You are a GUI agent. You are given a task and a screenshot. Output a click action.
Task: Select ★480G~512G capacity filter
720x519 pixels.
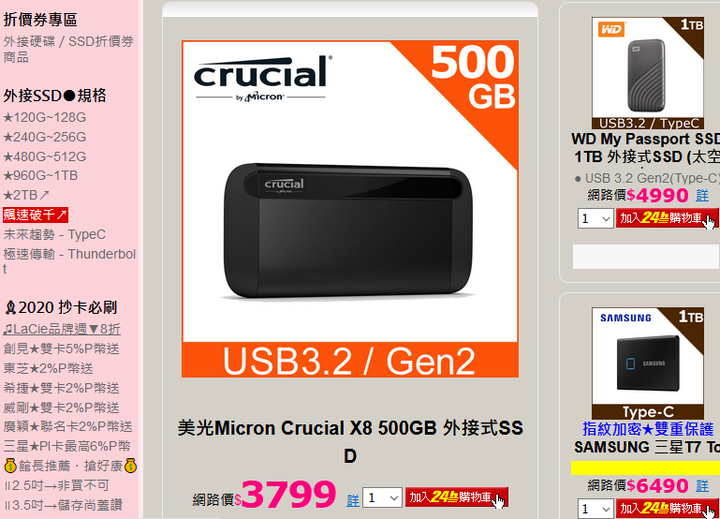pyautogui.click(x=45, y=157)
